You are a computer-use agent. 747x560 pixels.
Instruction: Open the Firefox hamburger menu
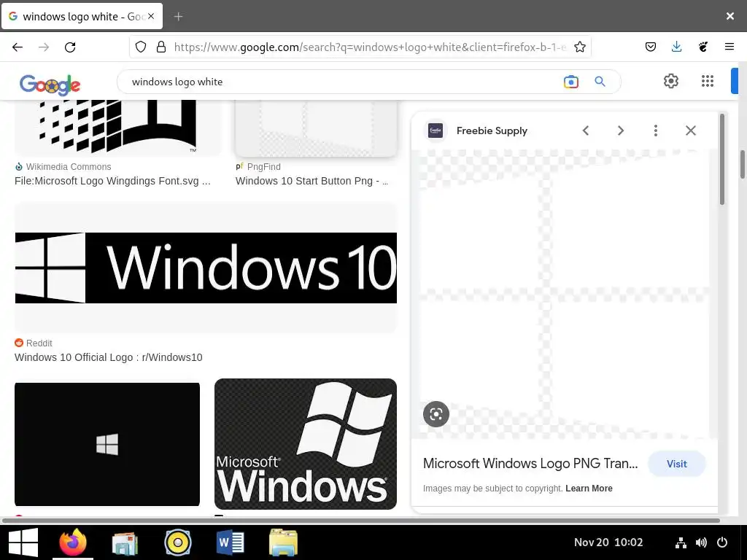tap(729, 47)
